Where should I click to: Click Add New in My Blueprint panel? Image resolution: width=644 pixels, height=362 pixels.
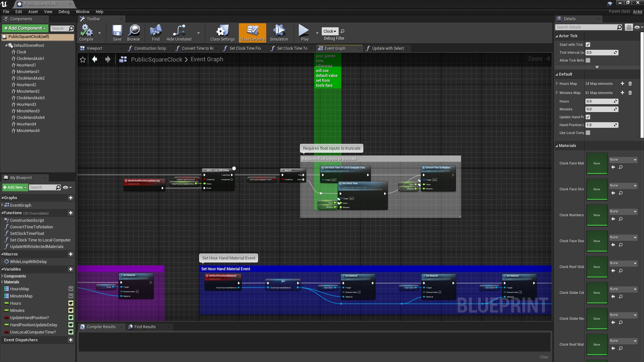[x=14, y=187]
